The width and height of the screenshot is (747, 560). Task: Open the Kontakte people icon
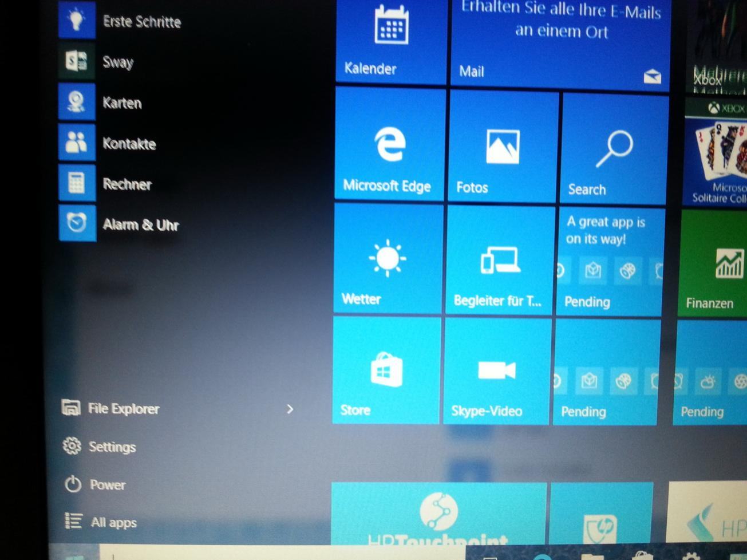pos(77,143)
